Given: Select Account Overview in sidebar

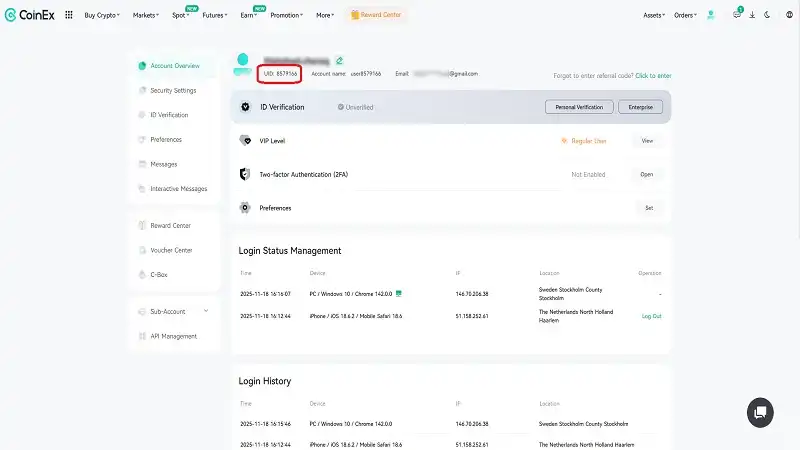Looking at the screenshot, I should click(175, 66).
